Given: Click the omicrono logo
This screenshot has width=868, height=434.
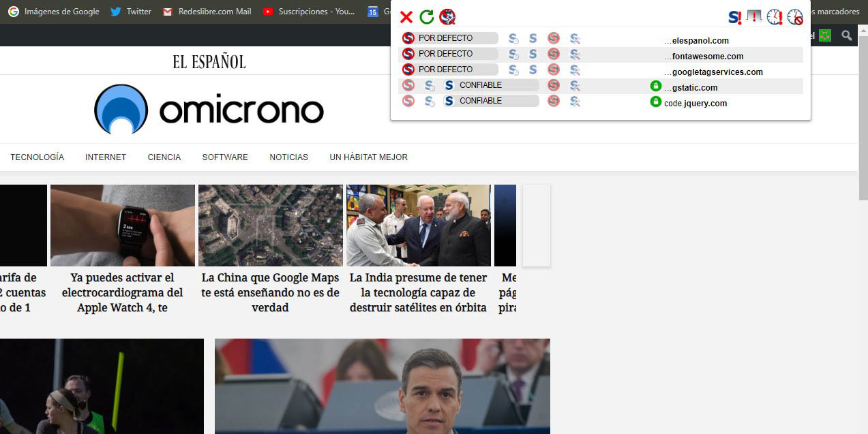Looking at the screenshot, I should 209,110.
